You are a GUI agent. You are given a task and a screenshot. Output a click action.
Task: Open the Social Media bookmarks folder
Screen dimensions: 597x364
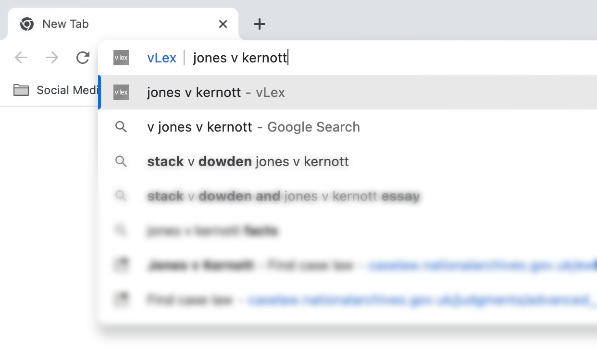pyautogui.click(x=55, y=90)
